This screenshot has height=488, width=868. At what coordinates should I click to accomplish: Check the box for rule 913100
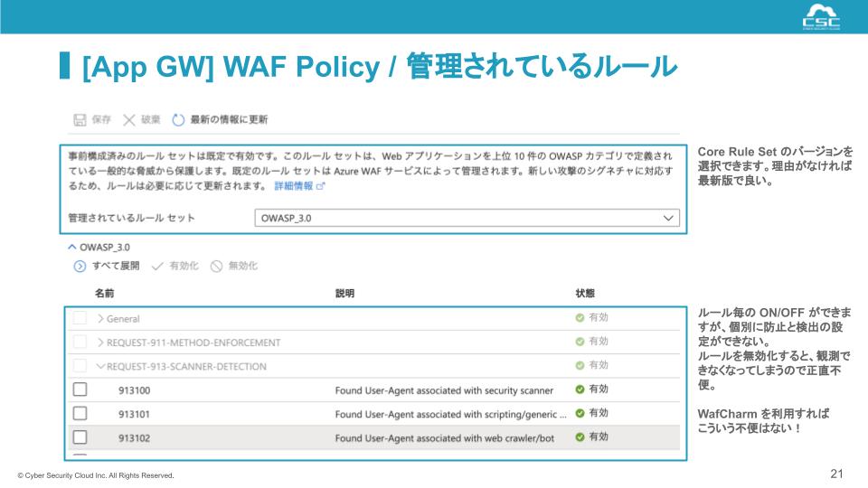[80, 389]
